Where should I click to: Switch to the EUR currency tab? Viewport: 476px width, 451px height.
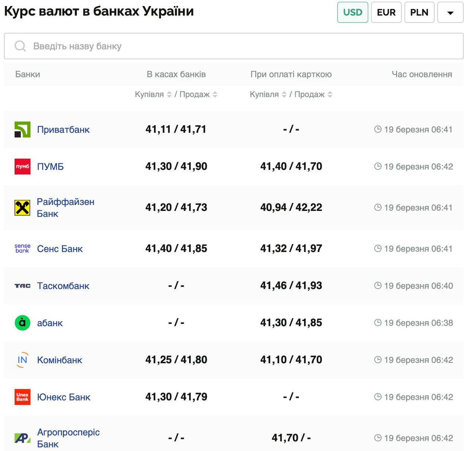tap(386, 12)
